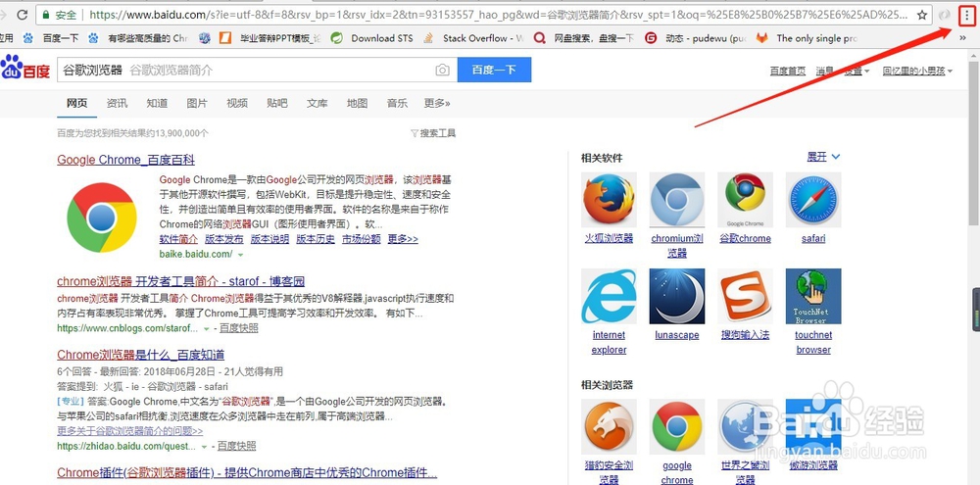Reload the page
This screenshot has width=980, height=485.
click(22, 15)
